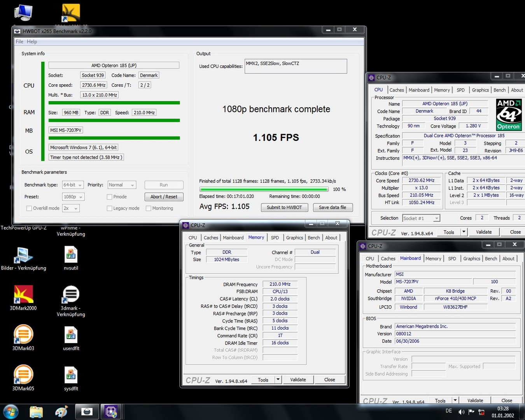This screenshot has width=525, height=420.
Task: Select the sysdflt file icon
Action: tap(71, 375)
